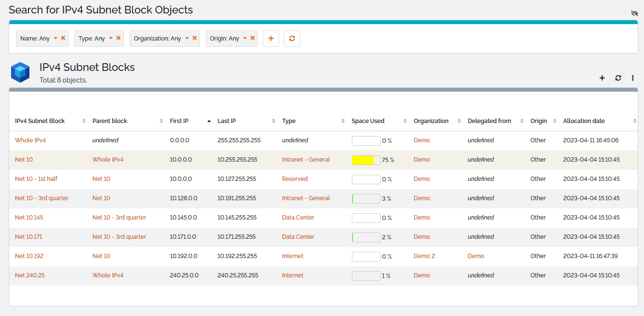This screenshot has height=316, width=644.
Task: Open the Net 240.25 subnet block link
Action: [30, 275]
